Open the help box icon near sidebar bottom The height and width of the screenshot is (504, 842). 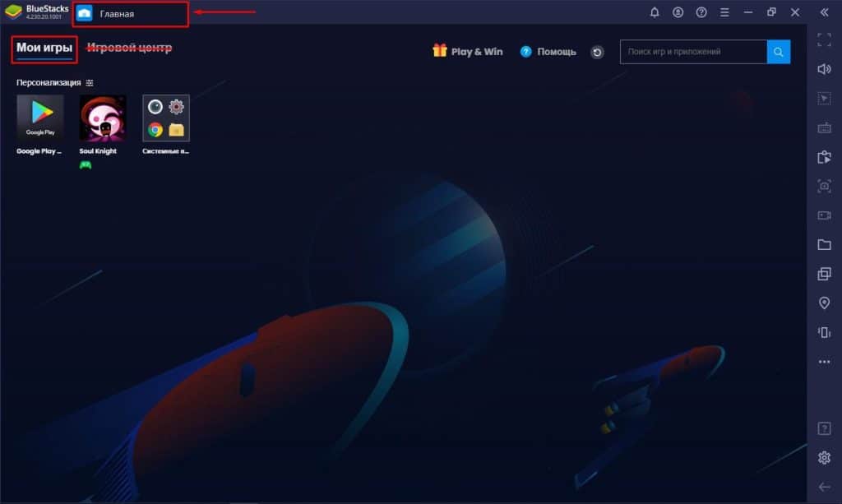click(x=824, y=428)
